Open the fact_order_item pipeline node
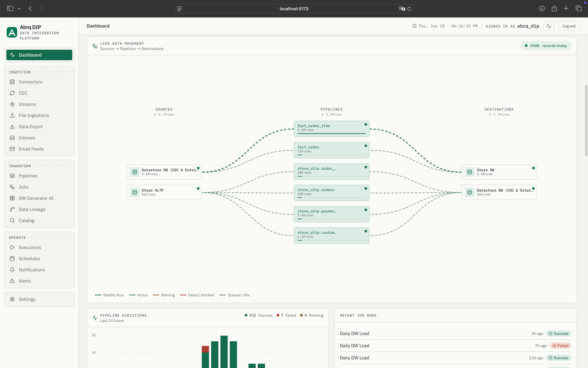This screenshot has height=368, width=588. click(331, 129)
